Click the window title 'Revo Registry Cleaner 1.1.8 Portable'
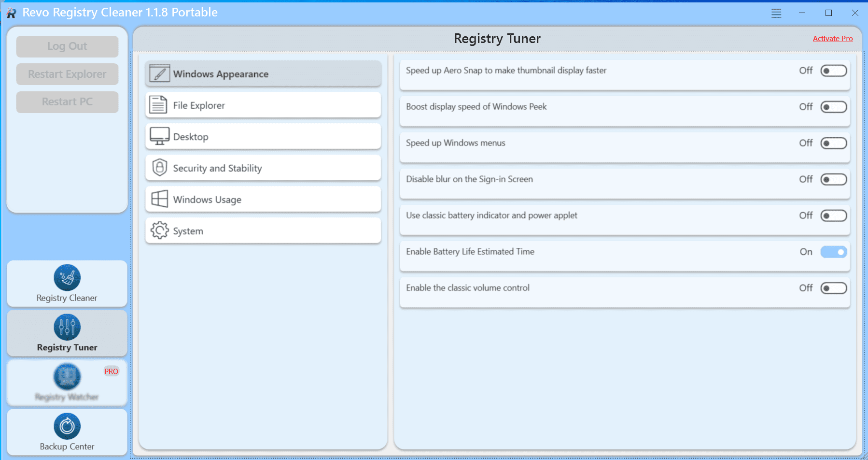The height and width of the screenshot is (460, 868). [120, 13]
